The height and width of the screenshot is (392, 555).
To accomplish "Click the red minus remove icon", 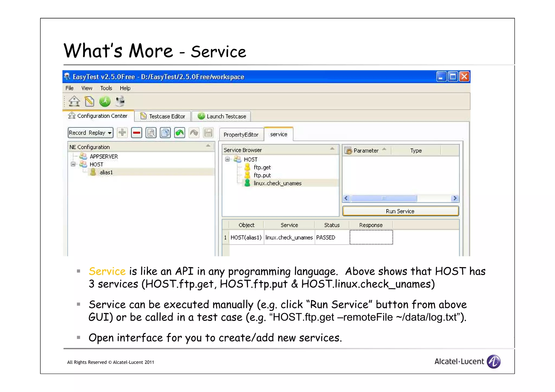I will 137,133.
